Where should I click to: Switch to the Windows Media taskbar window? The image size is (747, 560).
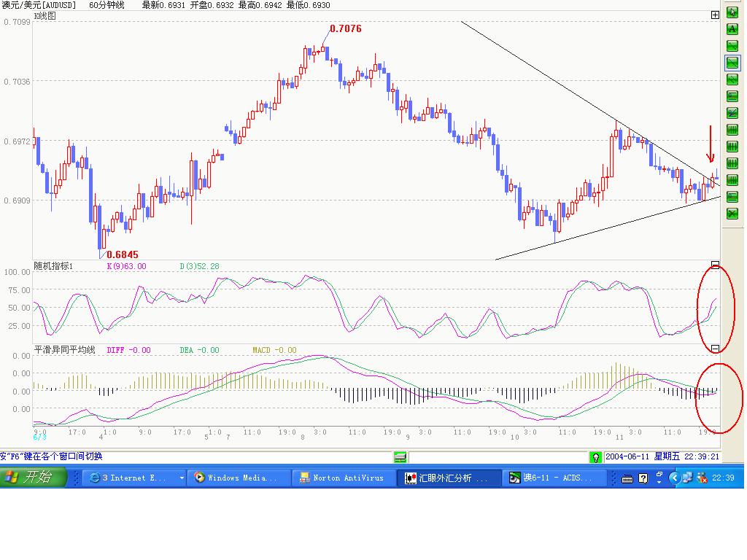click(x=239, y=478)
